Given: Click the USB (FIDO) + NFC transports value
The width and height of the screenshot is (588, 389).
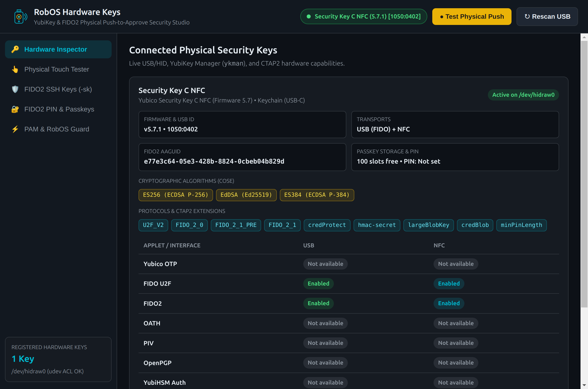Looking at the screenshot, I should click(383, 129).
